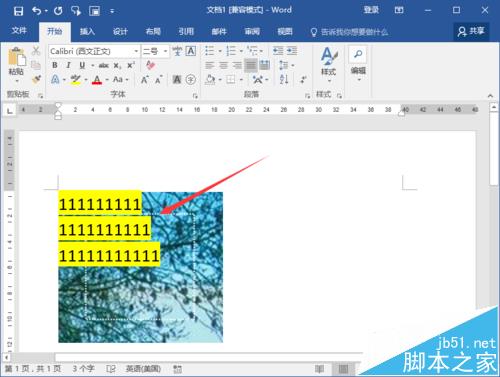
Task: Click the language indicator in status bar
Action: coord(143,369)
